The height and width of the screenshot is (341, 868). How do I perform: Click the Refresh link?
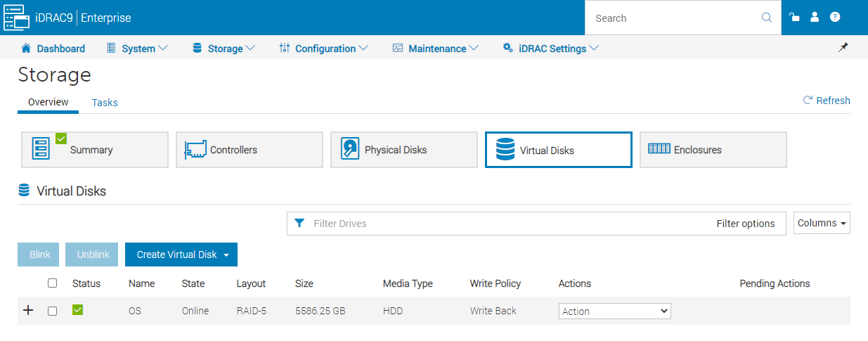tap(827, 101)
